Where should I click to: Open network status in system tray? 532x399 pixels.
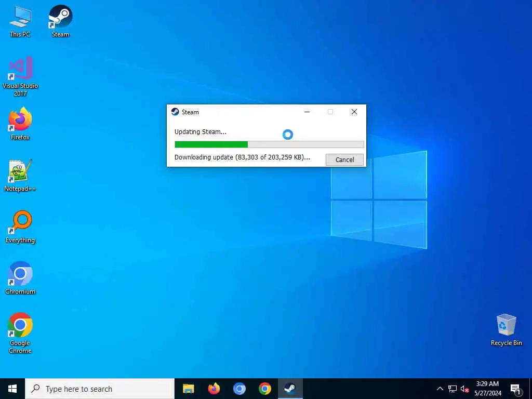pyautogui.click(x=453, y=389)
